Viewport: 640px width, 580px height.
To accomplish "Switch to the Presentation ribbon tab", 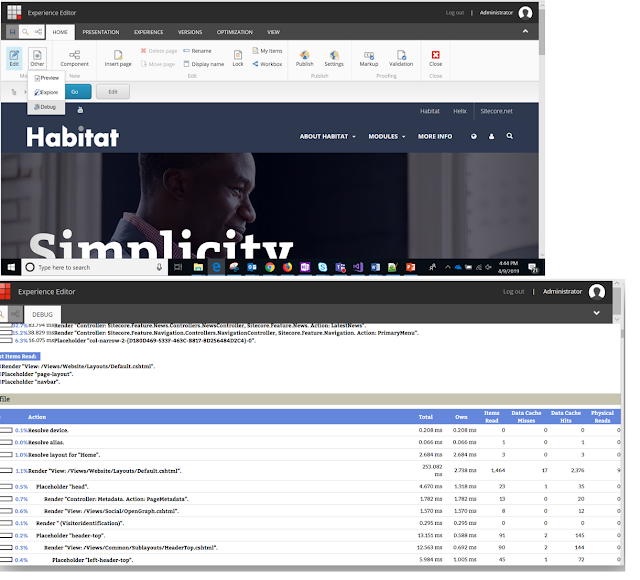I will [x=101, y=32].
